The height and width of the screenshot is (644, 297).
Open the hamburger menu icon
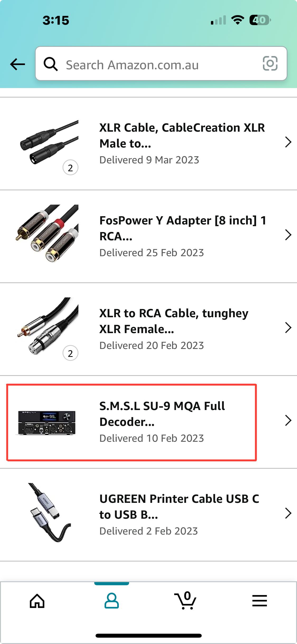(260, 601)
